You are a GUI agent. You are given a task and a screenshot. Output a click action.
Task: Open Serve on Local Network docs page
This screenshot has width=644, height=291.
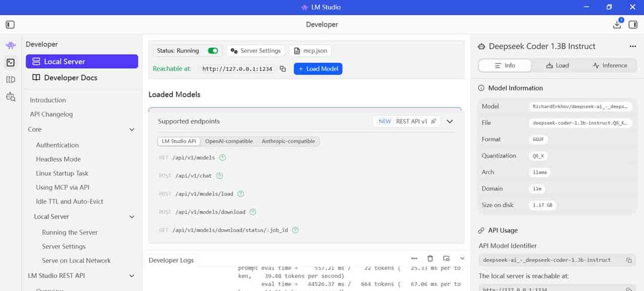(76, 261)
